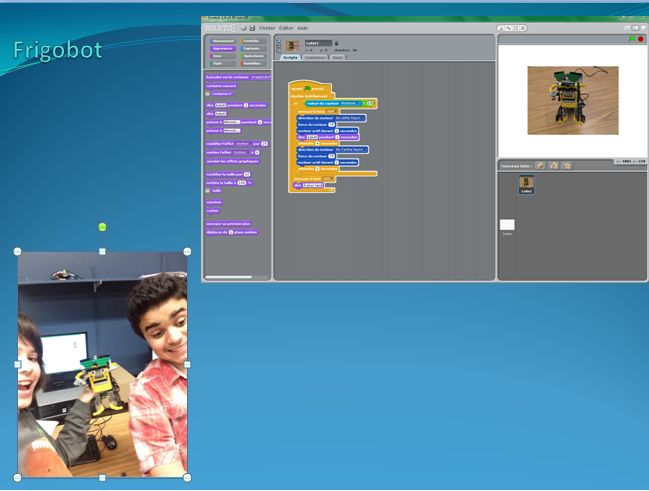
Task: Select the Variables block category
Action: [x=253, y=63]
